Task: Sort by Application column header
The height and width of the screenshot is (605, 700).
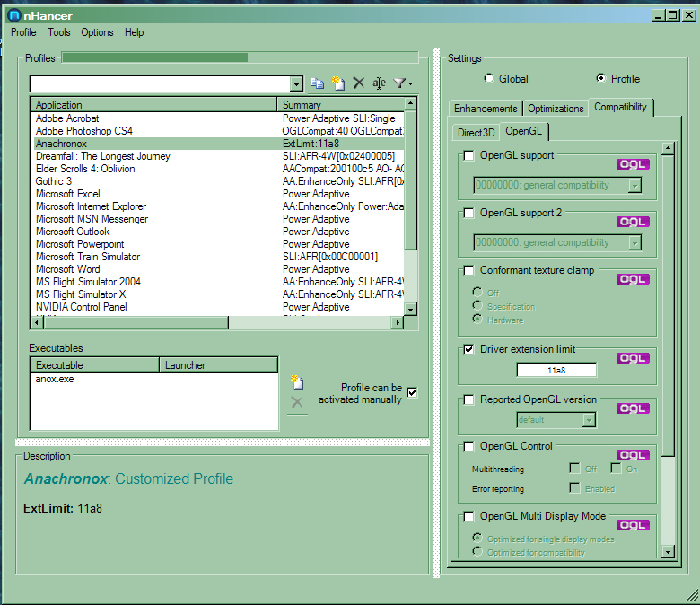Action: coord(153,105)
